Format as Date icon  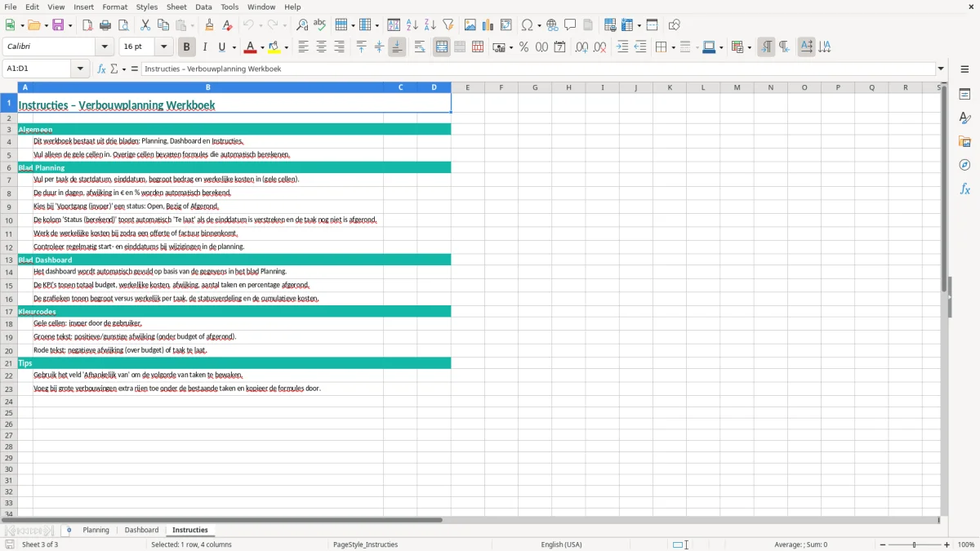point(559,47)
